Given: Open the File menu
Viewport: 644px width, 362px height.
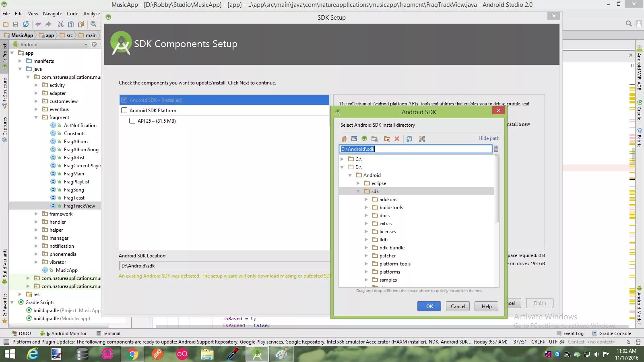Looking at the screenshot, I should point(6,14).
